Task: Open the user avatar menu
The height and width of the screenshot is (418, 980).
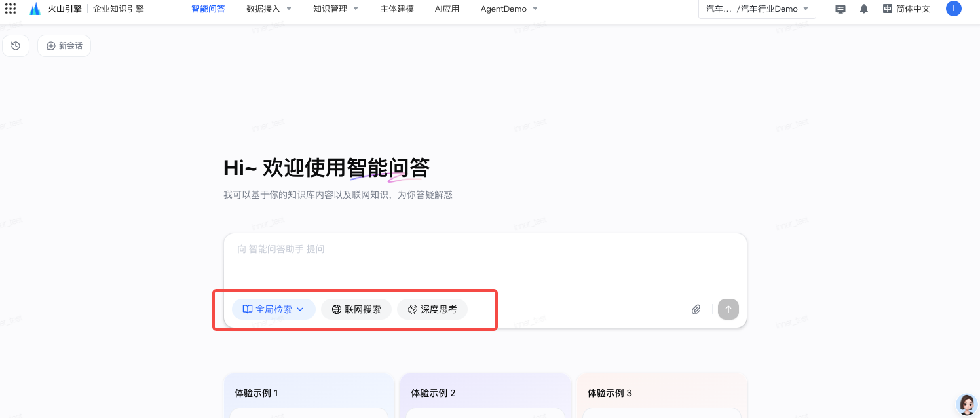Action: 954,9
